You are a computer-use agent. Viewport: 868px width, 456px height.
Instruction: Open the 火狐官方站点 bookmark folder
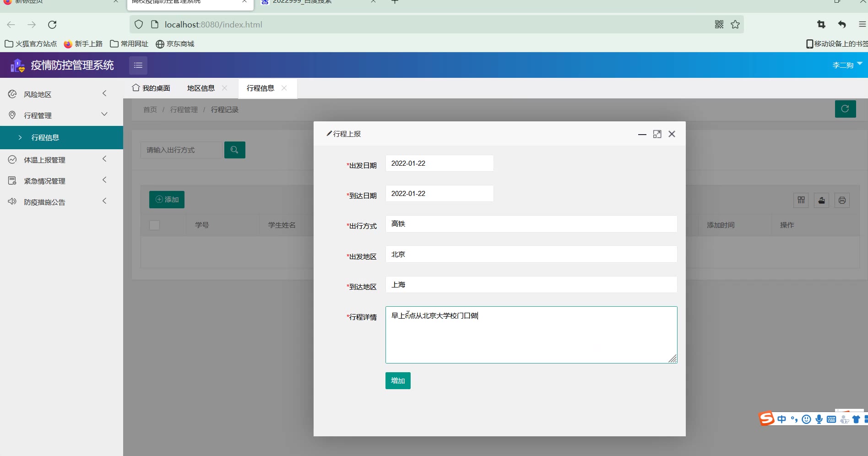pyautogui.click(x=31, y=44)
